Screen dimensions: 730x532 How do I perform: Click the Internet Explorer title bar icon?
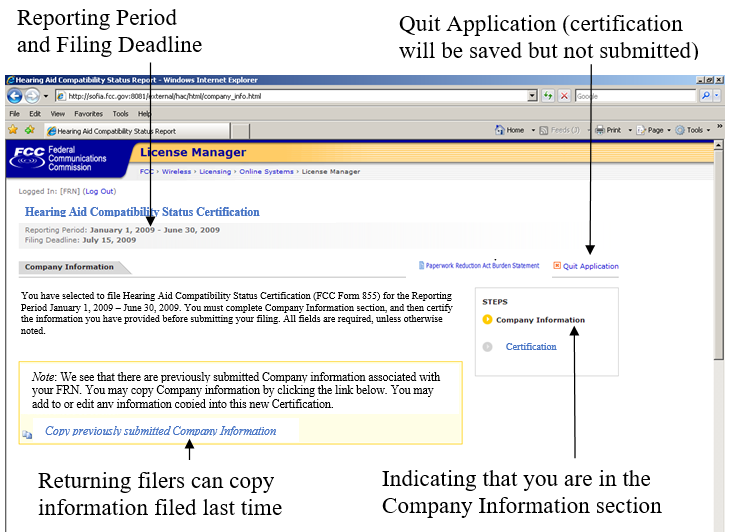click(x=11, y=80)
